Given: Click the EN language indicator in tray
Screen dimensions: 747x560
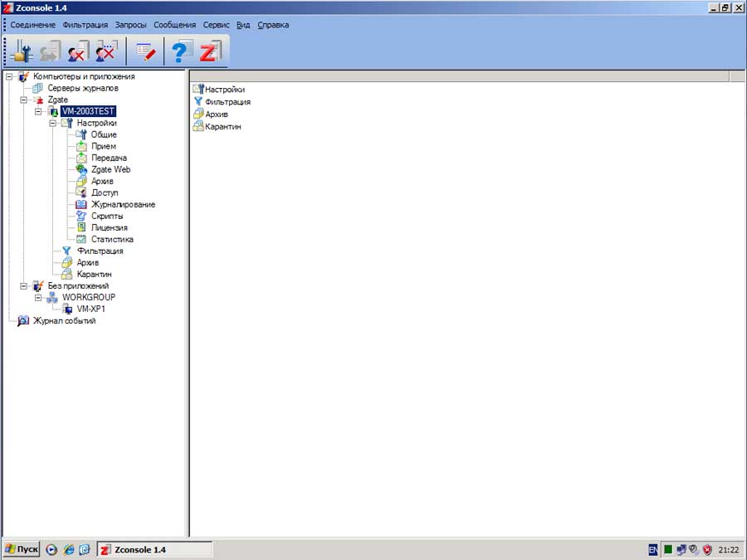Looking at the screenshot, I should click(x=653, y=550).
